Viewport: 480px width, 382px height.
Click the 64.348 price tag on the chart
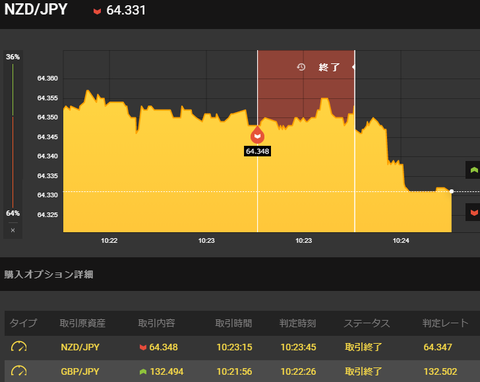(257, 151)
